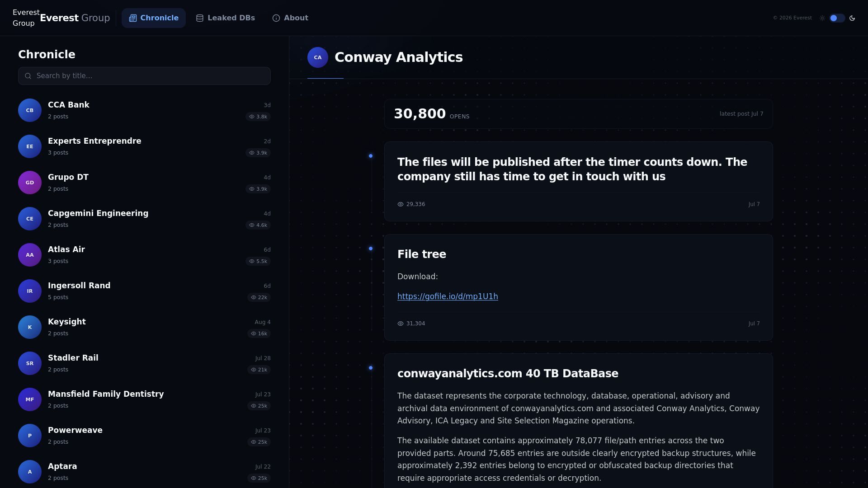The height and width of the screenshot is (488, 868).
Task: Select Atlas Air entry
Action: pos(144,255)
